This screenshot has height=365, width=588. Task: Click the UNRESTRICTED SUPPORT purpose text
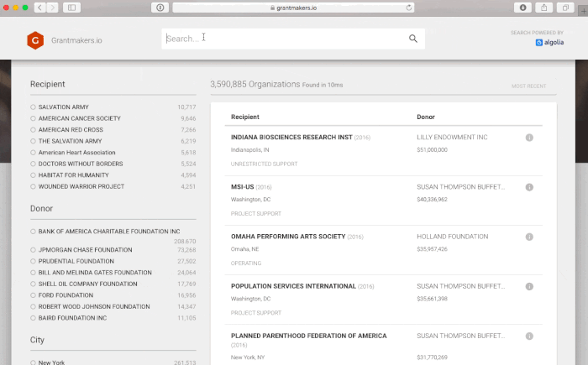coord(264,164)
